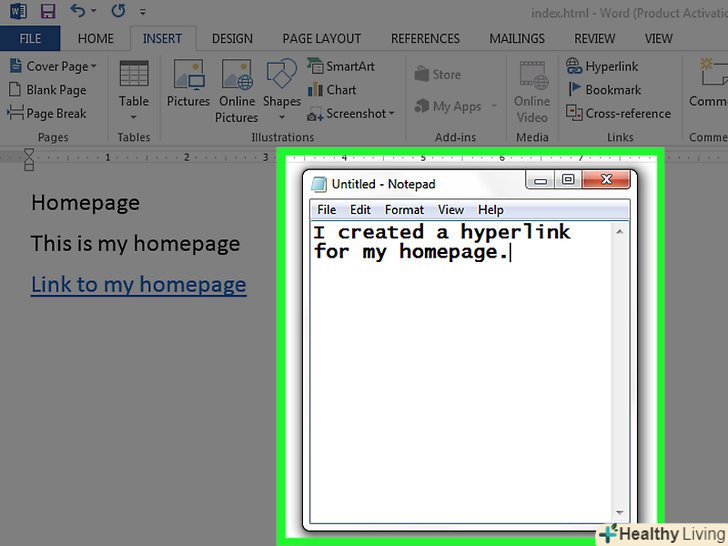Viewport: 728px width, 546px height.
Task: Click the Table grid icon
Action: 134,73
